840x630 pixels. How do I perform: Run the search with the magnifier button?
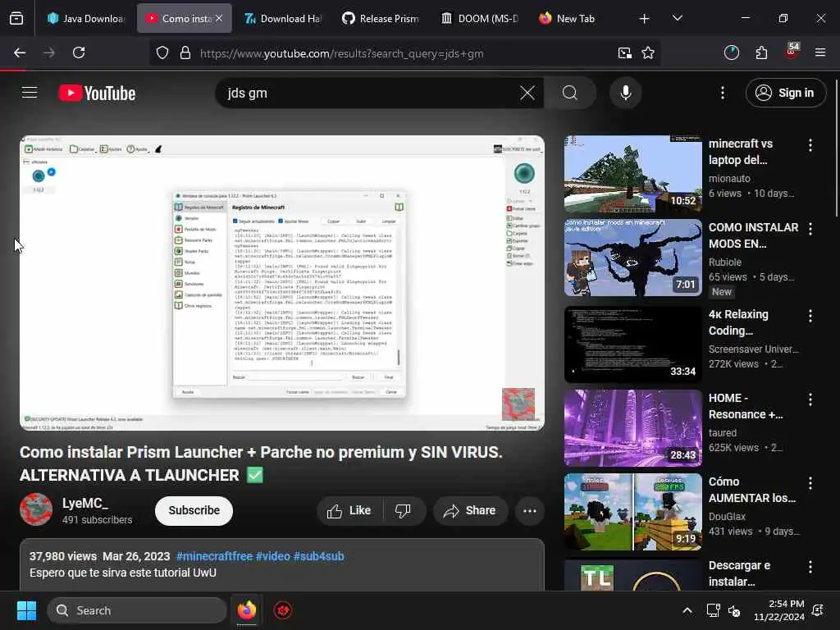point(570,93)
